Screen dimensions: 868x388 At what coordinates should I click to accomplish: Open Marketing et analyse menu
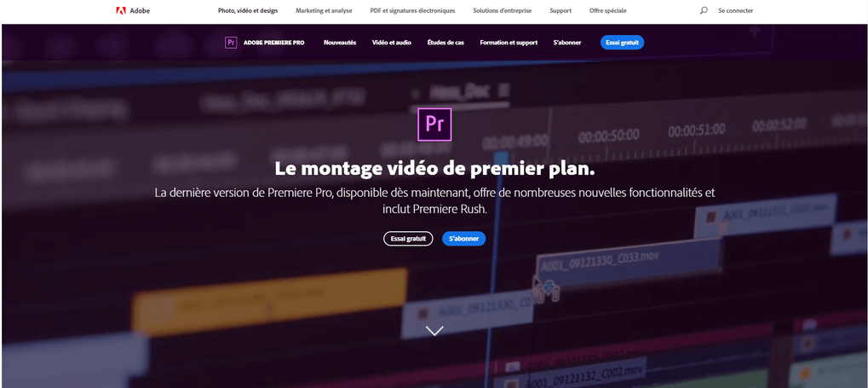point(324,10)
